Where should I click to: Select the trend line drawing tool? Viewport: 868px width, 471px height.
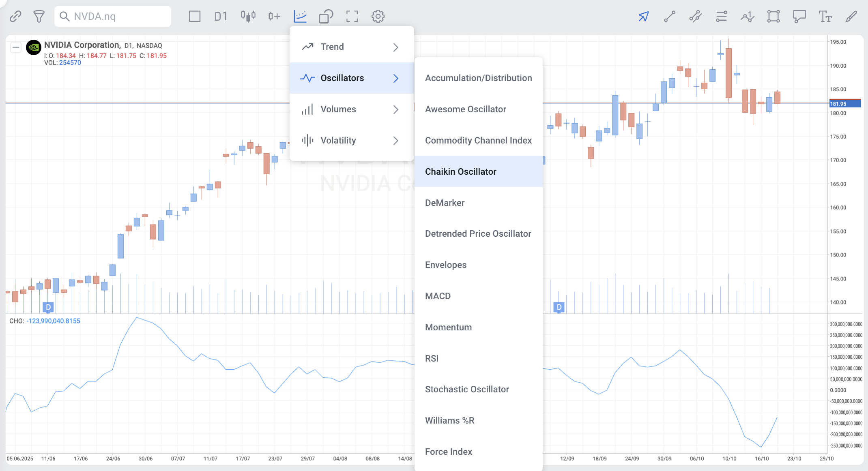pos(670,17)
